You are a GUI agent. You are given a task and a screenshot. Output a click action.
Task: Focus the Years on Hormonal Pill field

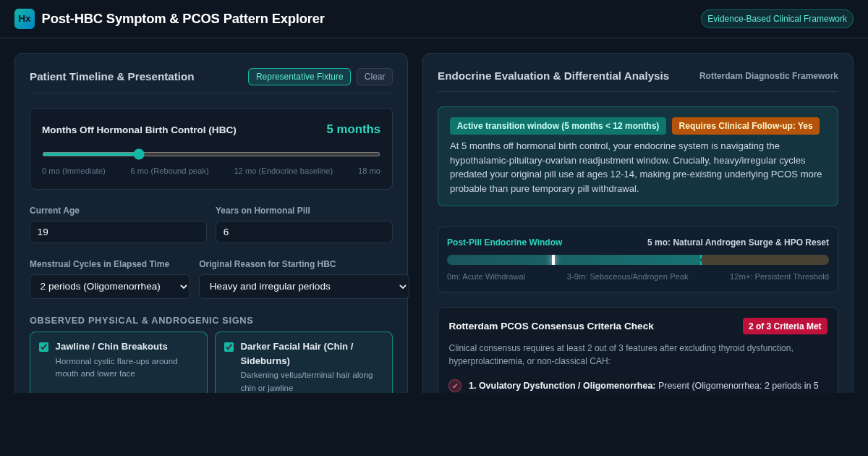pyautogui.click(x=304, y=232)
